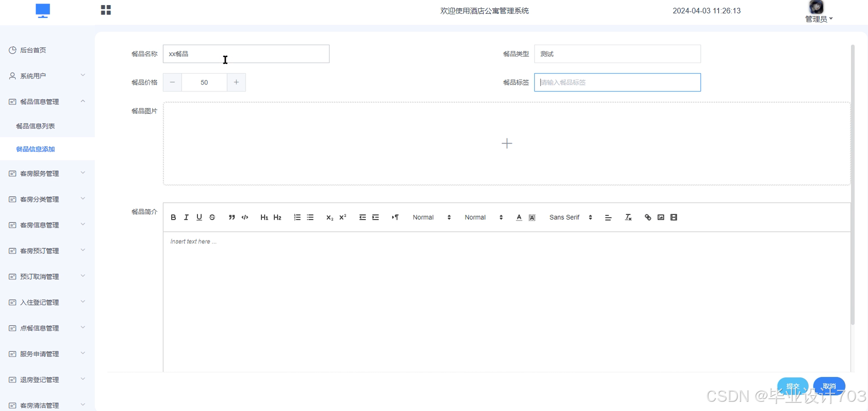This screenshot has height=411, width=868.
Task: Expand the 退房登记管理 menu
Action: pos(47,379)
